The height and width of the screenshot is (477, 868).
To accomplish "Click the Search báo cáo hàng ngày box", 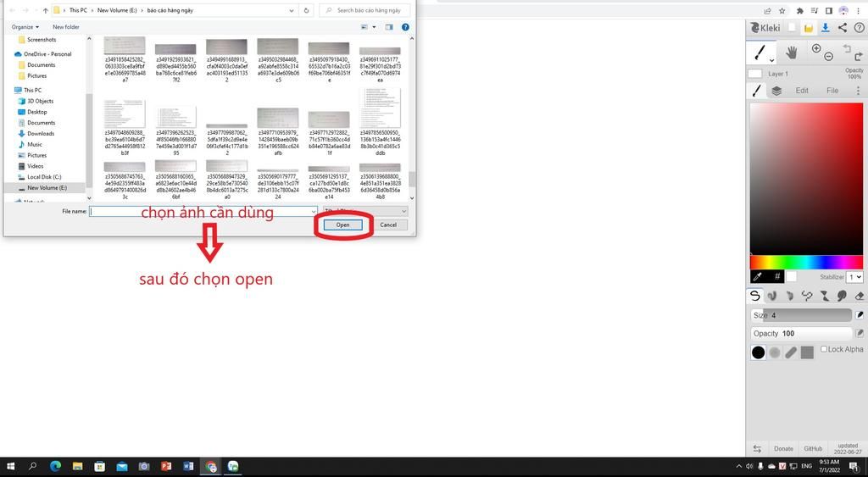I will click(366, 10).
